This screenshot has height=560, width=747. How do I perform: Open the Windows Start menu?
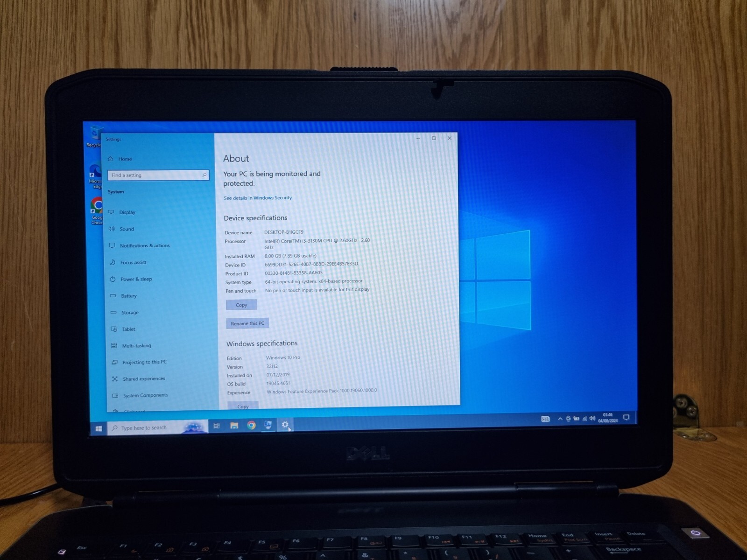[x=99, y=428]
